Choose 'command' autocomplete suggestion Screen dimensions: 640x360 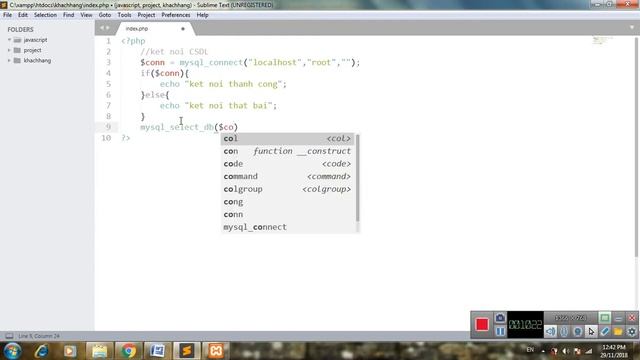288,177
